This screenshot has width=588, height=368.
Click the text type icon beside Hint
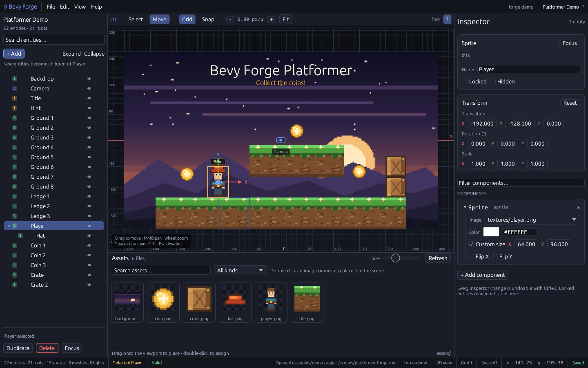click(x=15, y=108)
